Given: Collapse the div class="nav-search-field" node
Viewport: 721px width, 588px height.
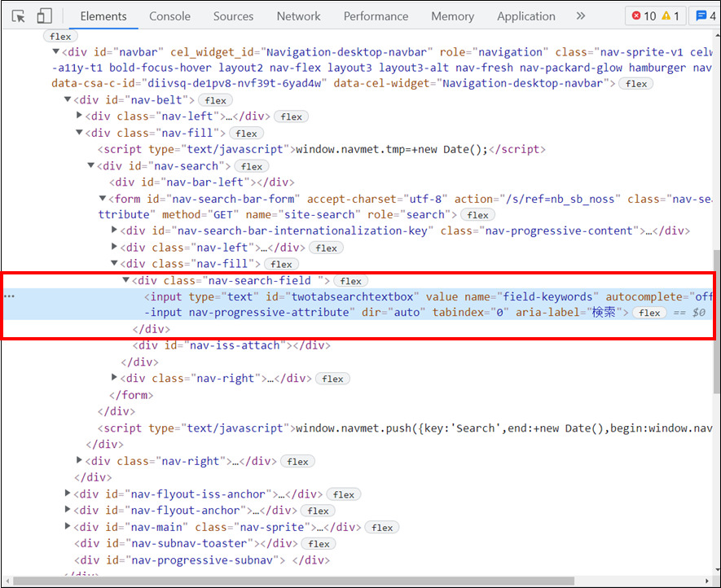Looking at the screenshot, I should (x=126, y=279).
